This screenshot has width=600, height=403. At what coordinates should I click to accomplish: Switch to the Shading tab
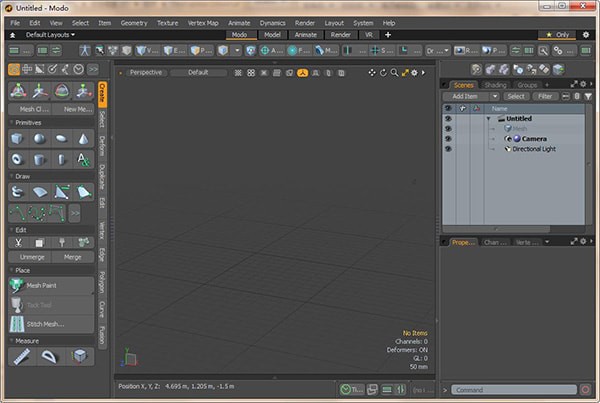coord(495,85)
